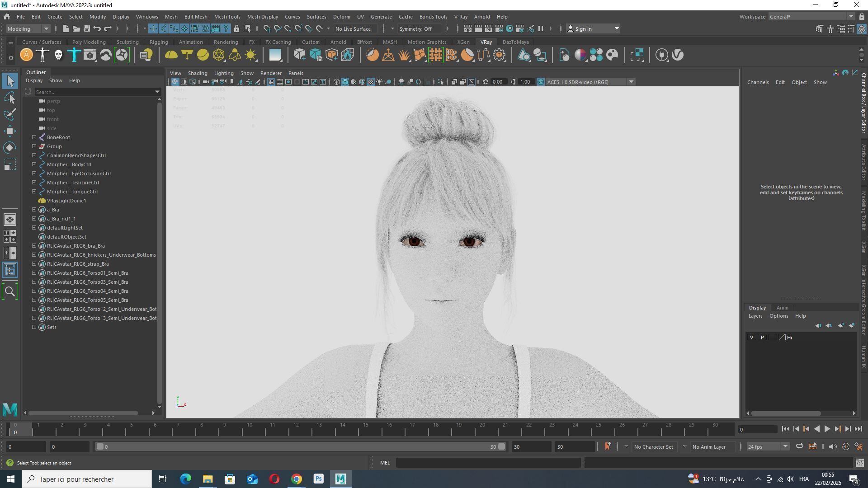This screenshot has width=868, height=488.
Task: Toggle Snap to points button
Action: 288,28
